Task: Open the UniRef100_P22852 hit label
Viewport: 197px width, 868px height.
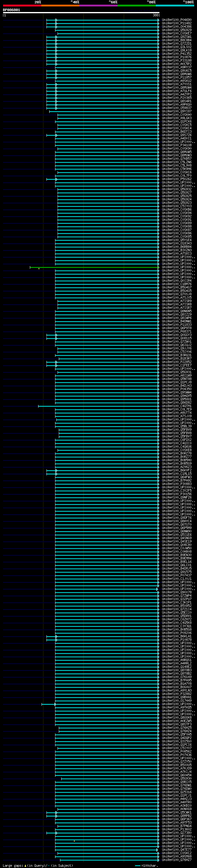Action: pos(177,362)
